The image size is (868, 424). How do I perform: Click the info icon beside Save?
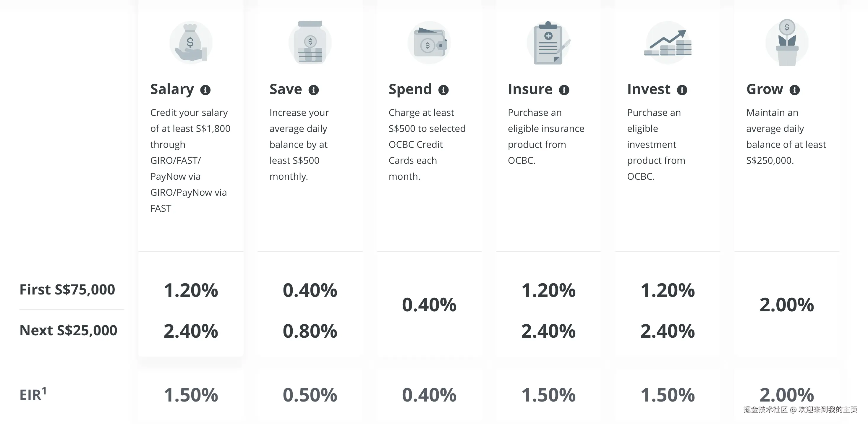click(x=313, y=90)
